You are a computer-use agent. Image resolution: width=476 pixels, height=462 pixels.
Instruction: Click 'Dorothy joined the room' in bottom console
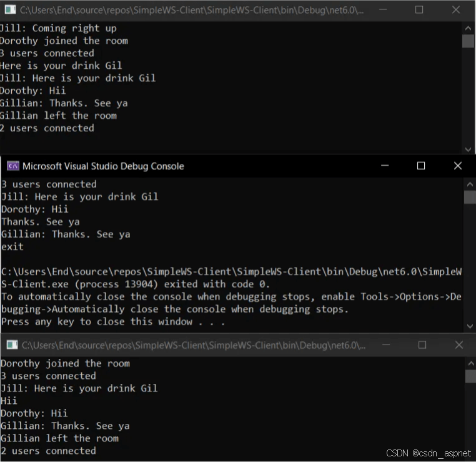[x=65, y=364]
